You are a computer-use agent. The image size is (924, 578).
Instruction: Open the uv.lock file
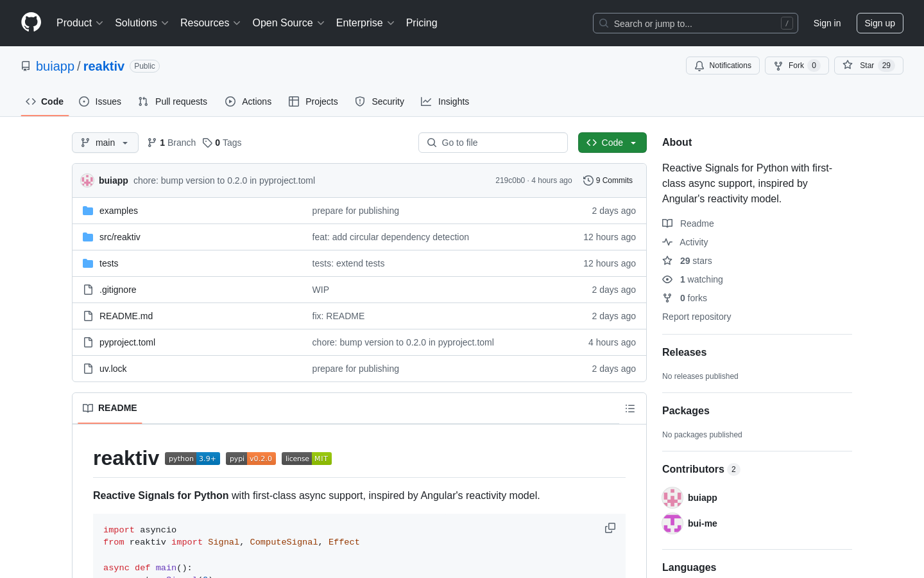click(113, 369)
